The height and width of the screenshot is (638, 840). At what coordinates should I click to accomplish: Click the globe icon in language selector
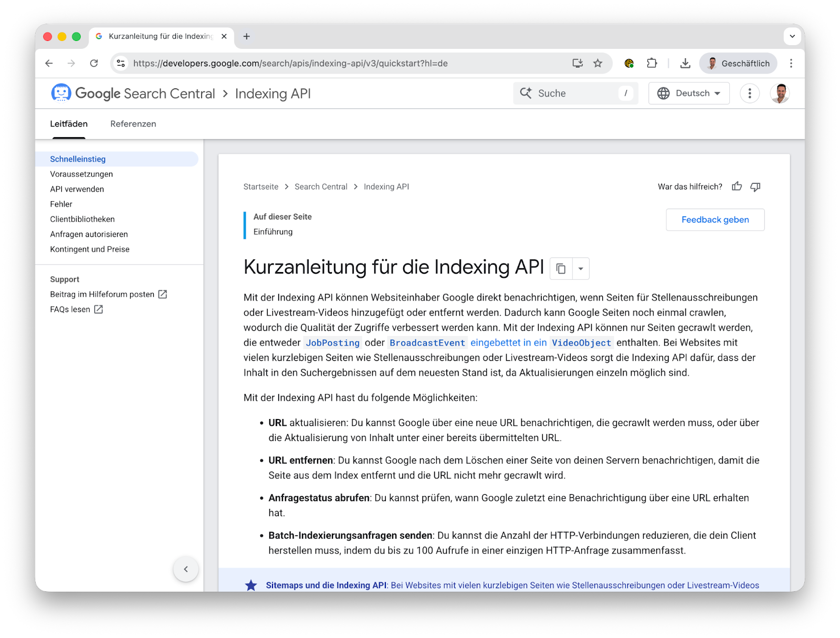[664, 93]
